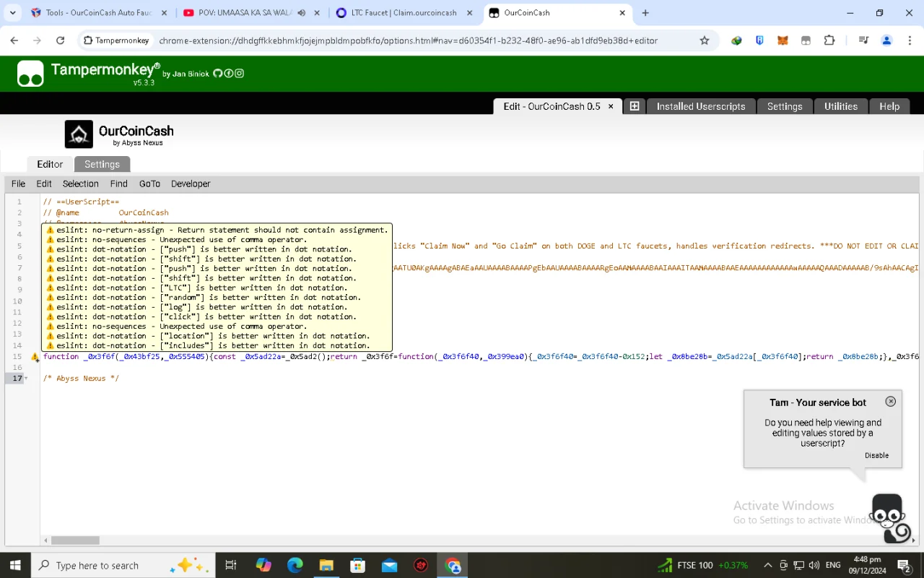Image resolution: width=924 pixels, height=578 pixels.
Task: Click the ESLint warning icon on line 15
Action: [x=35, y=357]
